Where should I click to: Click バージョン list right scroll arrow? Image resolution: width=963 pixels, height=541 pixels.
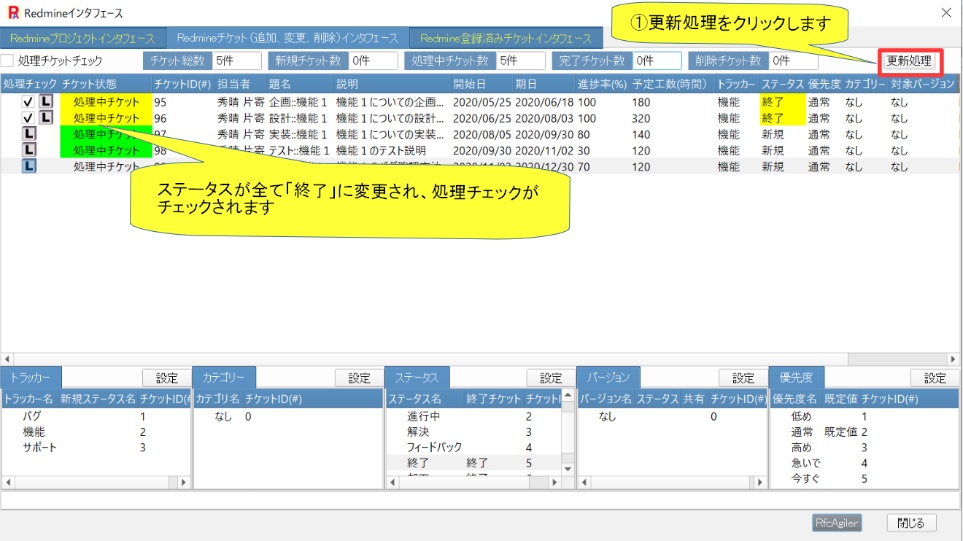(759, 482)
